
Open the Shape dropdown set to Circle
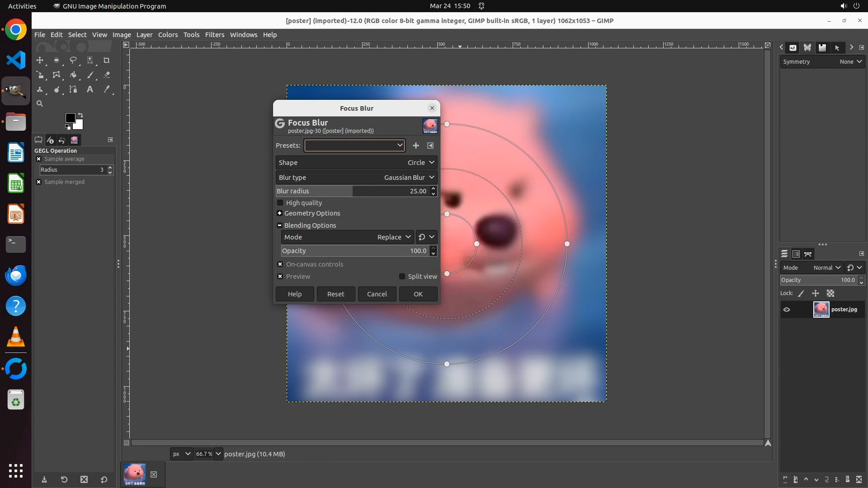click(x=356, y=163)
